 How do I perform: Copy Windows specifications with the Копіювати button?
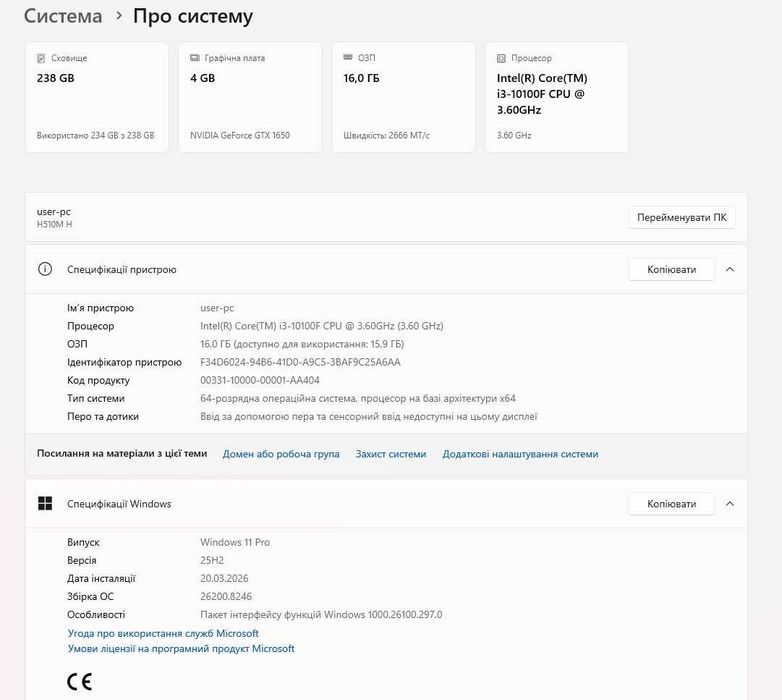(x=671, y=504)
